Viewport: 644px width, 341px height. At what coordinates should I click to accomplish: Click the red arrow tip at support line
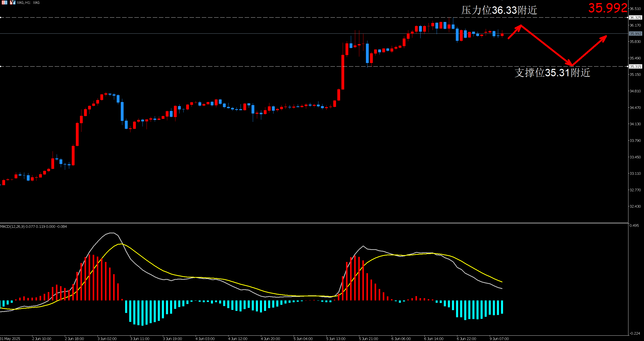pyautogui.click(x=571, y=65)
